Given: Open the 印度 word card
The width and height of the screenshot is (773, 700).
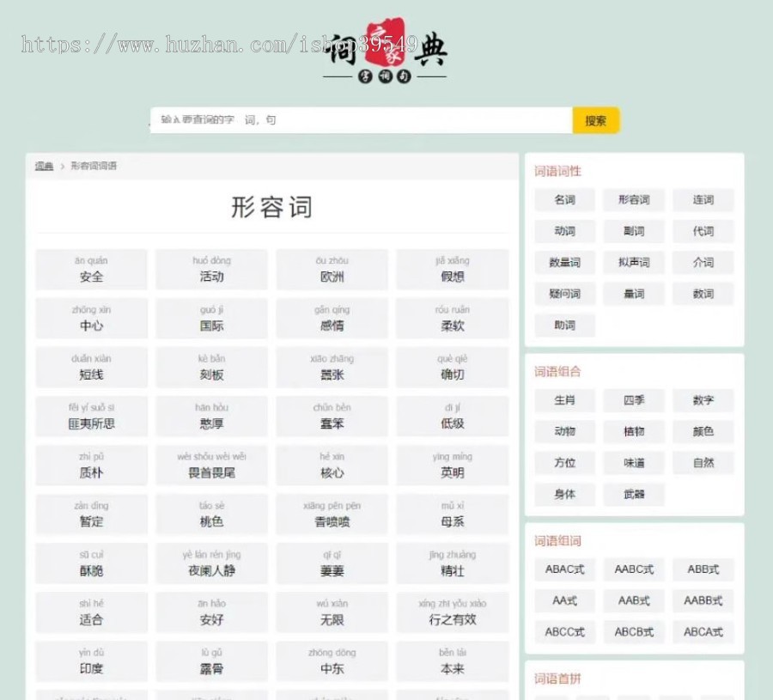Looking at the screenshot, I should [x=92, y=661].
